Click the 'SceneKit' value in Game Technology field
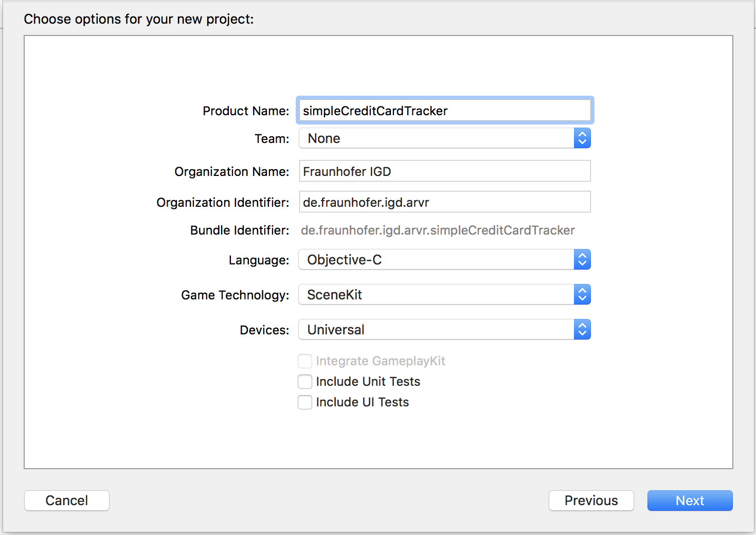 click(335, 295)
